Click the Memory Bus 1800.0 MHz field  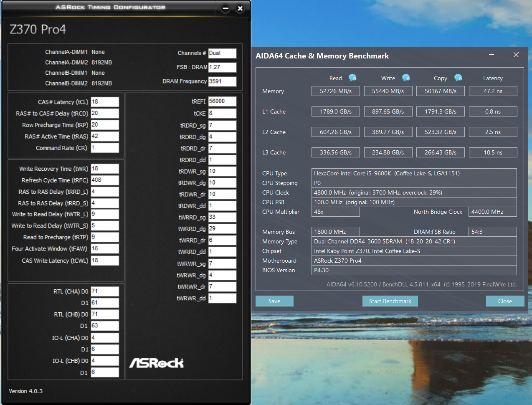pyautogui.click(x=336, y=232)
